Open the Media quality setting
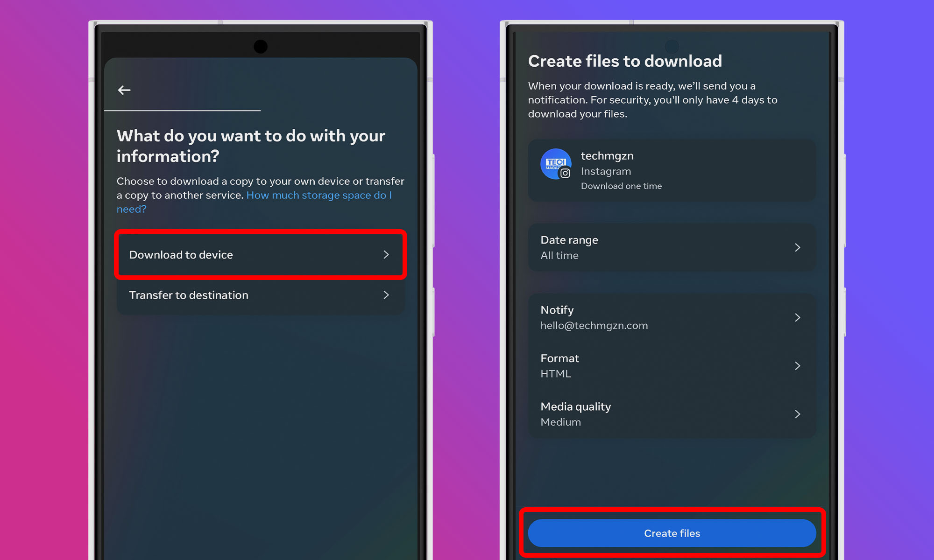The image size is (934, 560). point(672,414)
